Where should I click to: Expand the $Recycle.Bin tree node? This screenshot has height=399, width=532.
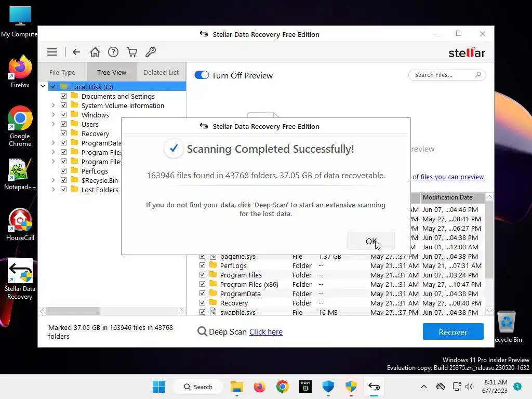pyautogui.click(x=54, y=180)
